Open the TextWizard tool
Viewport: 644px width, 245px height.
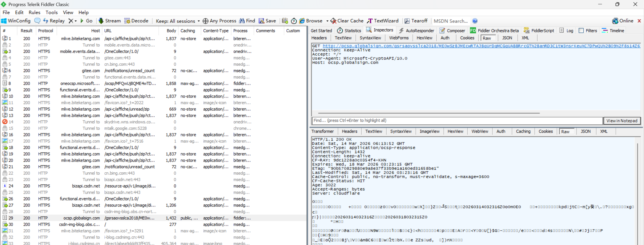[x=383, y=21]
